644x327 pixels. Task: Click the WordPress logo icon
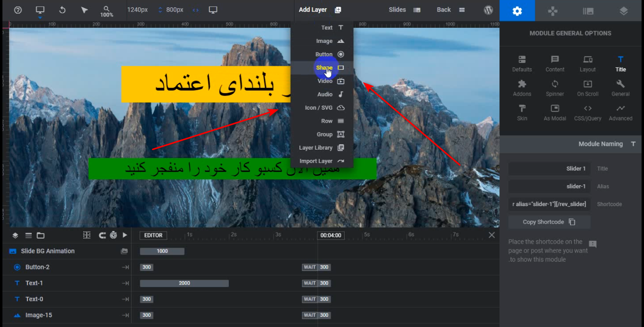(x=488, y=10)
